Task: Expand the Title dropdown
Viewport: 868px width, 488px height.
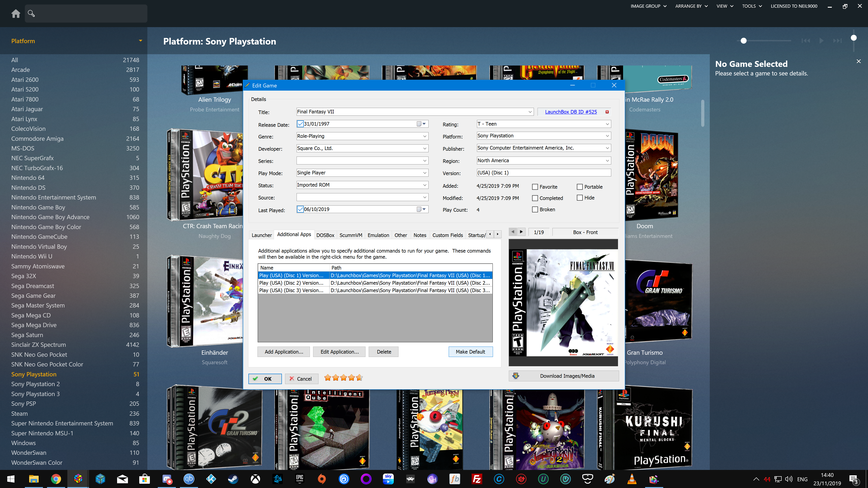Action: [530, 112]
